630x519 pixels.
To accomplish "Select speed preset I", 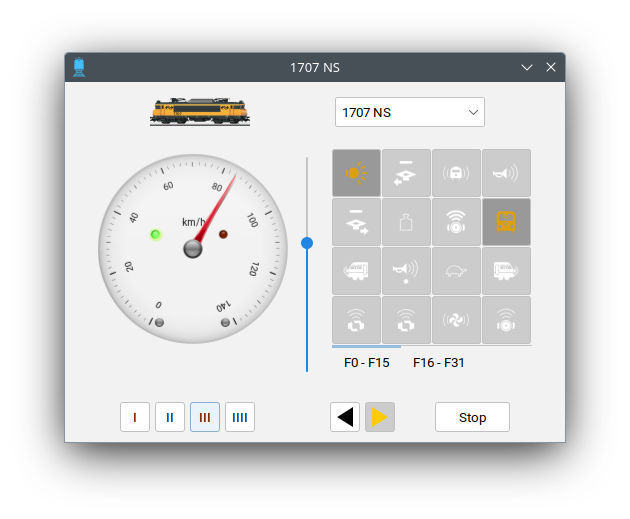I will [135, 417].
